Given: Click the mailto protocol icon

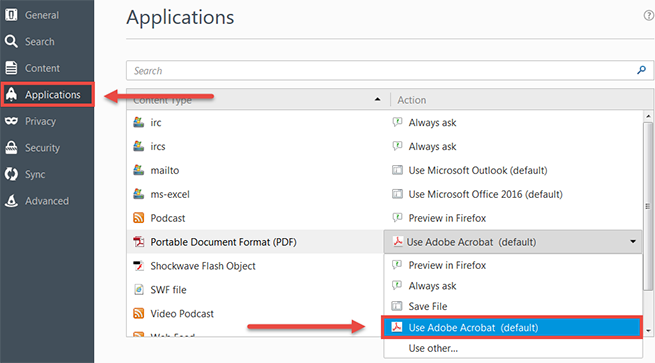Looking at the screenshot, I should coord(139,170).
